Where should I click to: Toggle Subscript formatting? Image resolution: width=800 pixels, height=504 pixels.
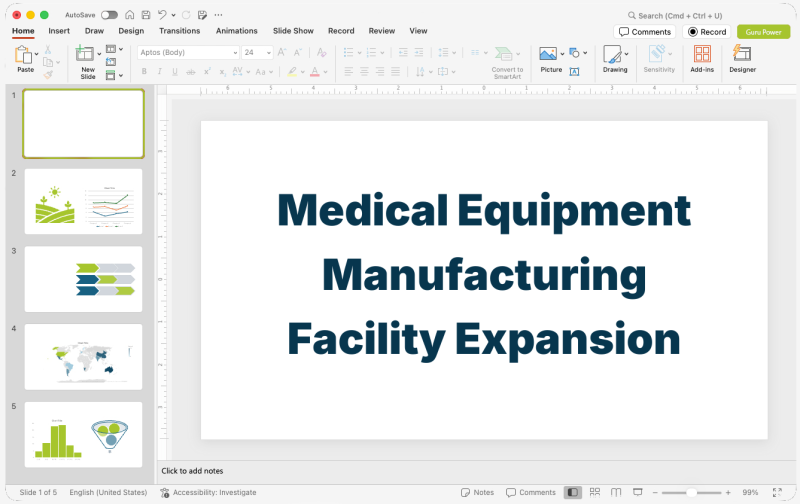pos(222,72)
